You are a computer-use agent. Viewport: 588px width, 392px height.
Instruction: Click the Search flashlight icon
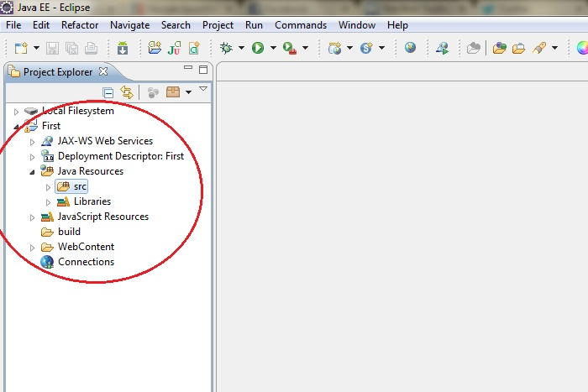(x=539, y=48)
